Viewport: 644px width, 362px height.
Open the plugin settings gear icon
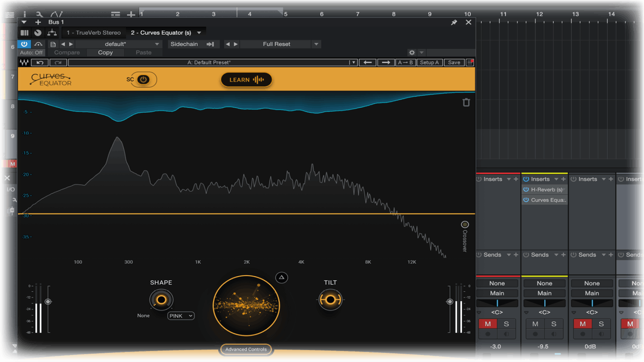[x=412, y=52]
